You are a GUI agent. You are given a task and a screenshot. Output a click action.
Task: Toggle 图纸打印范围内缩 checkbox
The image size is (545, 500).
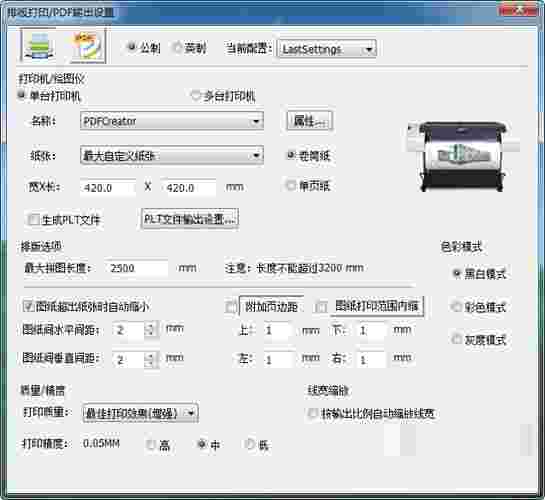pos(320,306)
